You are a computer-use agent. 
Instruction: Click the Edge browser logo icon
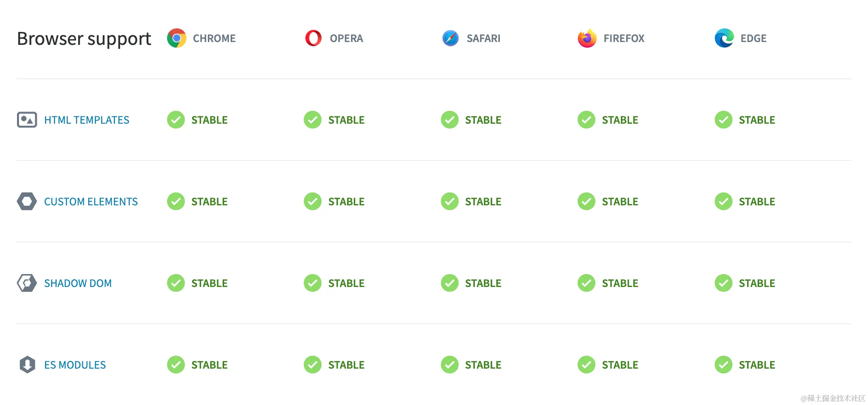pyautogui.click(x=724, y=38)
